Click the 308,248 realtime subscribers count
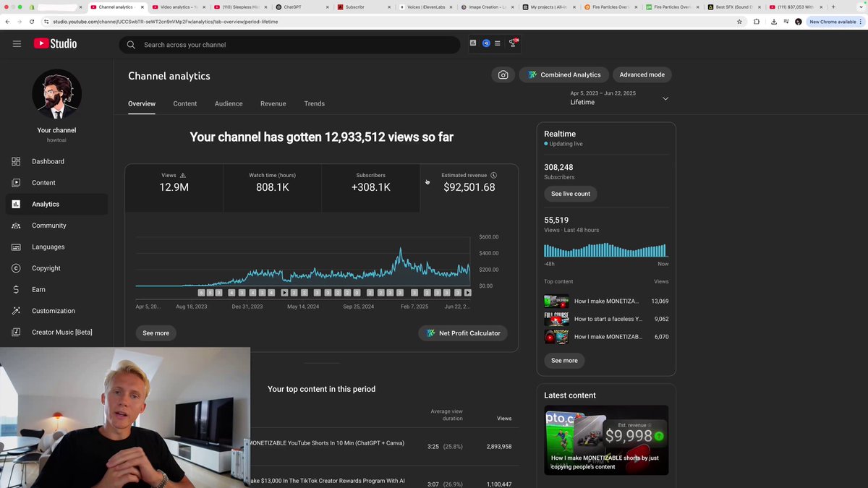This screenshot has height=488, width=868. 558,167
